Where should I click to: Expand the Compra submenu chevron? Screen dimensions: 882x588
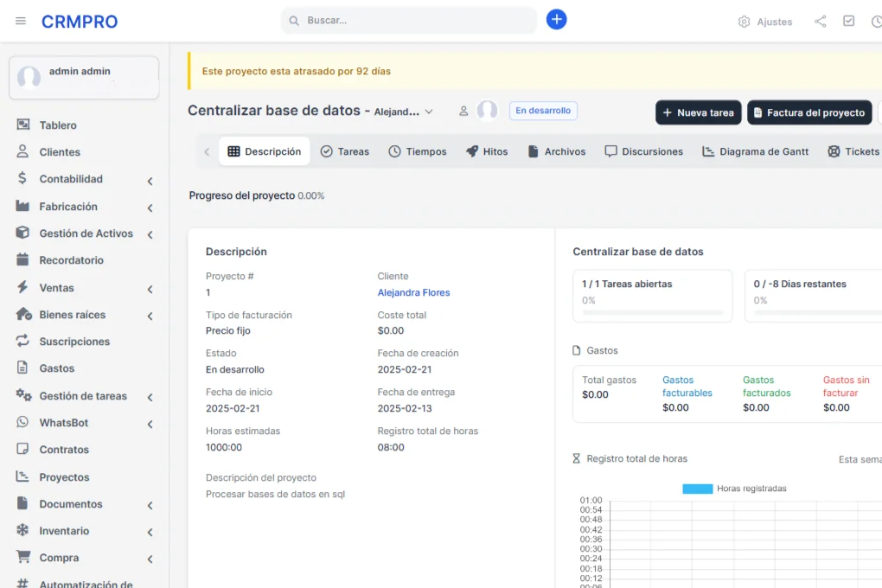pyautogui.click(x=150, y=559)
